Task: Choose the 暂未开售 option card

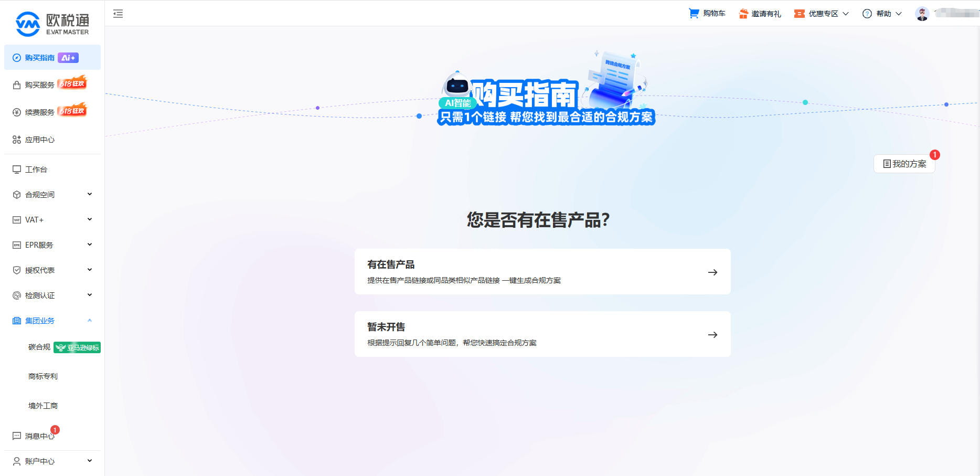Action: [x=542, y=334]
